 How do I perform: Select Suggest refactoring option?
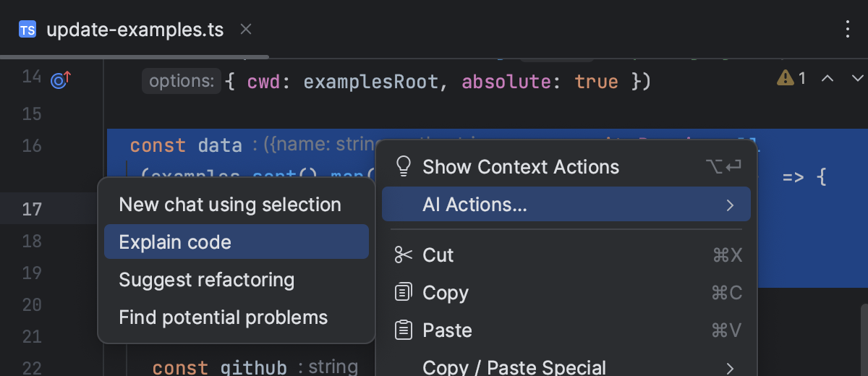237,280
